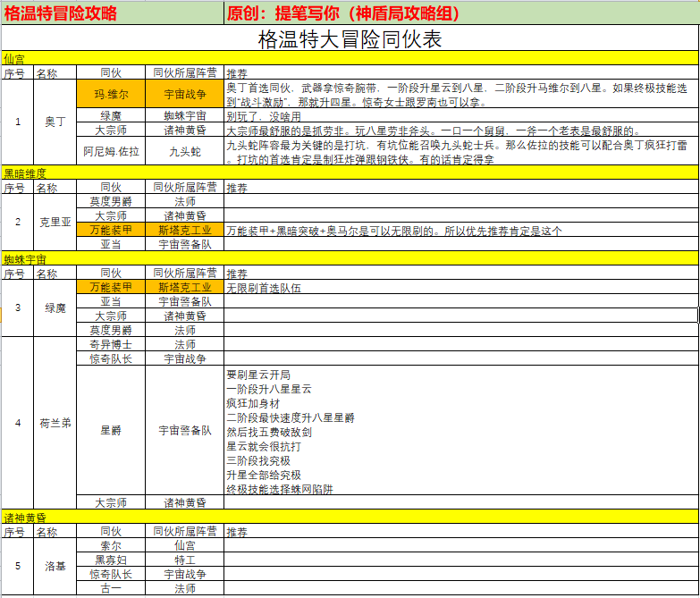Select the 诸神黄昏 yellow section header
The height and width of the screenshot is (598, 700).
(x=350, y=517)
